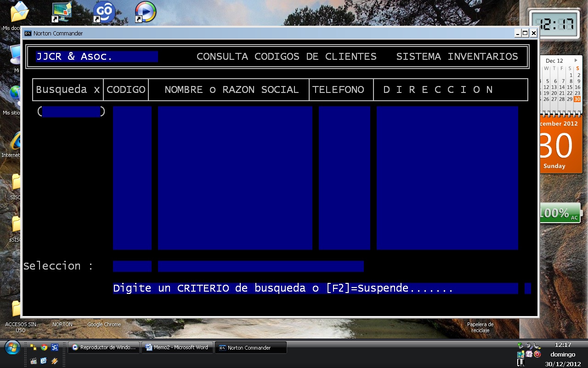Image resolution: width=588 pixels, height=368 pixels.
Task: Open the Papelera de reciclaje icon
Action: (480, 327)
